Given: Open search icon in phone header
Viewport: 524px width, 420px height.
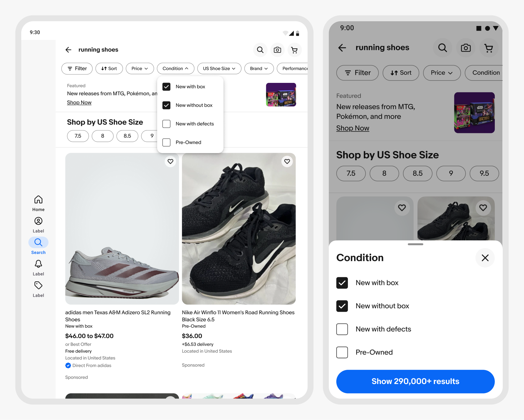Looking at the screenshot, I should [443, 48].
